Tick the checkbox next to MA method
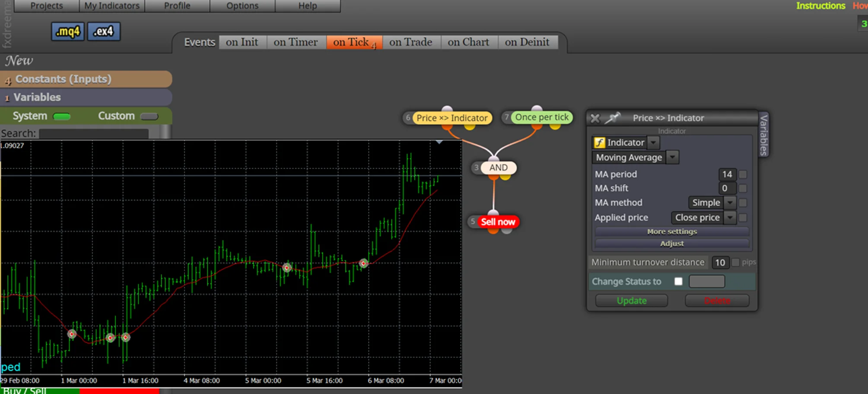The width and height of the screenshot is (868, 394). click(x=743, y=202)
